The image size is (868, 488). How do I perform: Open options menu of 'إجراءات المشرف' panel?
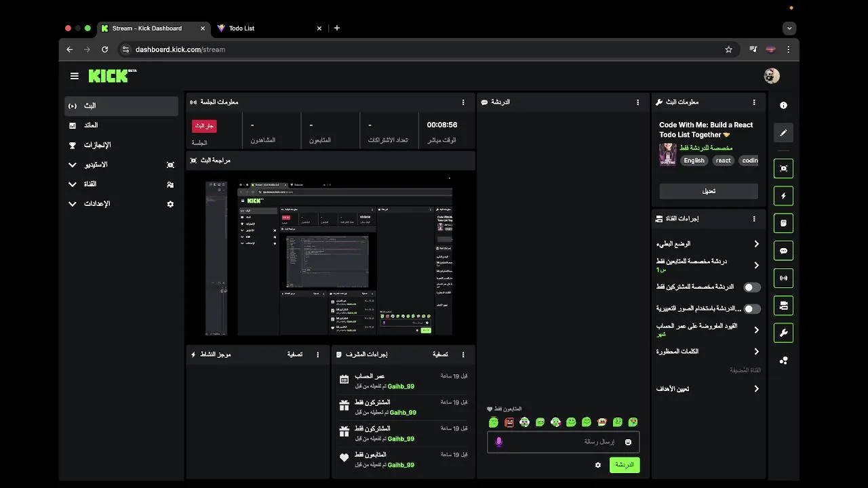463,354
